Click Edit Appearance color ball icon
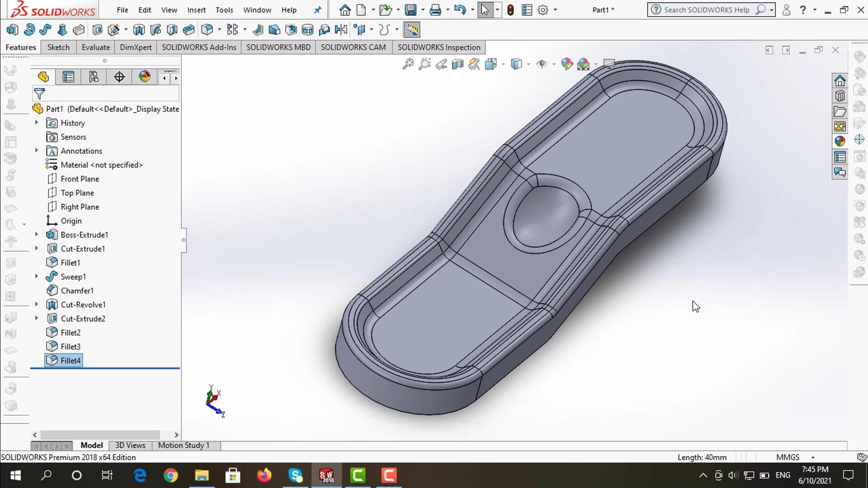This screenshot has height=488, width=868. coord(567,64)
